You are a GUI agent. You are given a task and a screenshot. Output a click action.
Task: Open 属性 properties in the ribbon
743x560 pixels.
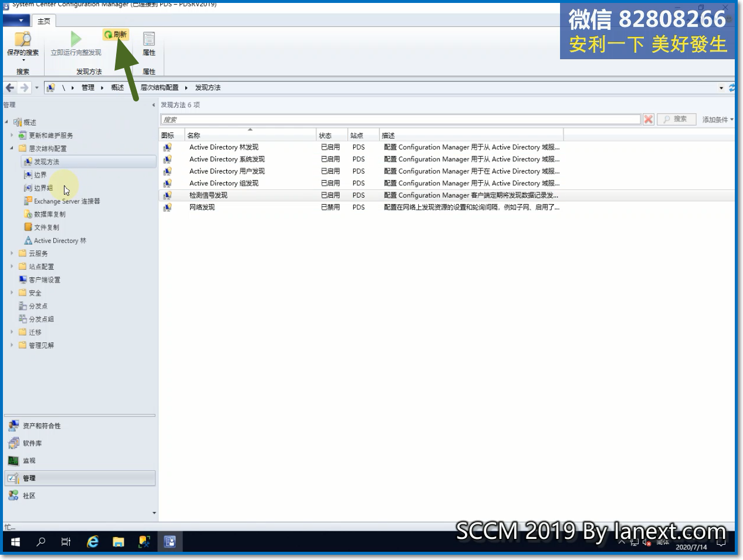coord(149,44)
